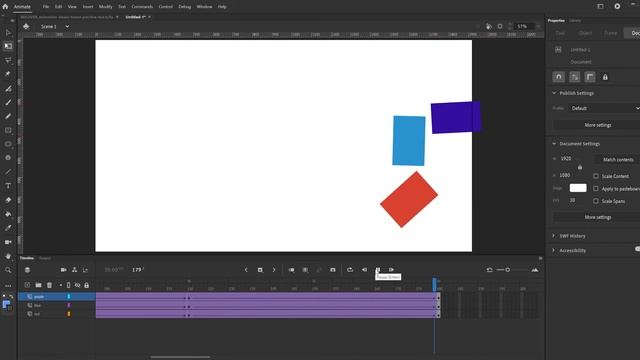The height and width of the screenshot is (360, 640).
Task: Step forward one frame
Action: click(391, 270)
